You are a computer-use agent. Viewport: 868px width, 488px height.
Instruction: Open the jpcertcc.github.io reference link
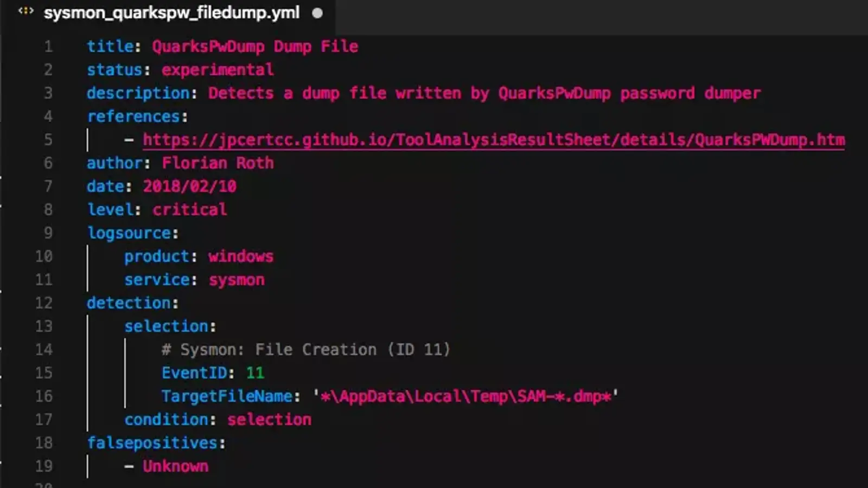point(493,140)
